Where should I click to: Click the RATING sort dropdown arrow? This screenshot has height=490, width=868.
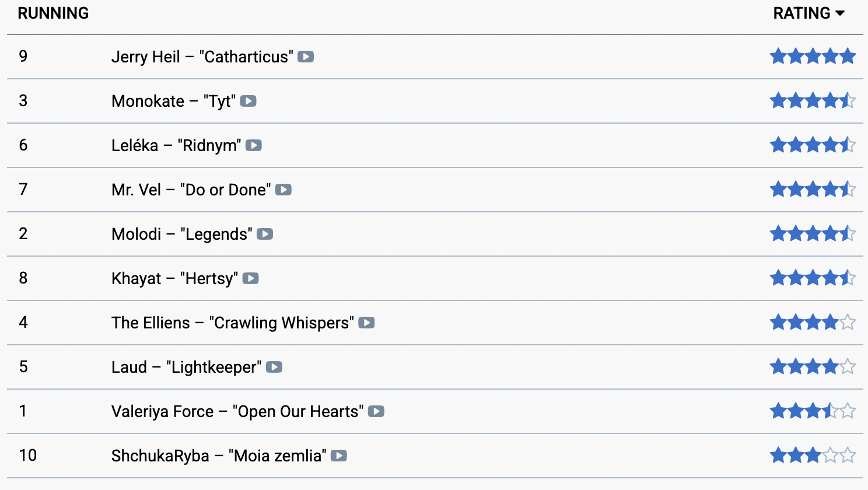[x=840, y=13]
